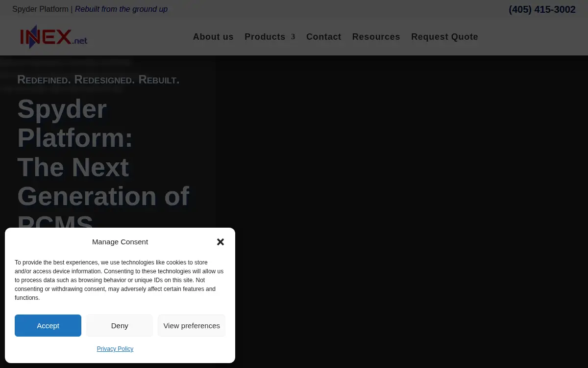The image size is (588, 368).
Task: Open the Request Quote page
Action: pos(444,37)
